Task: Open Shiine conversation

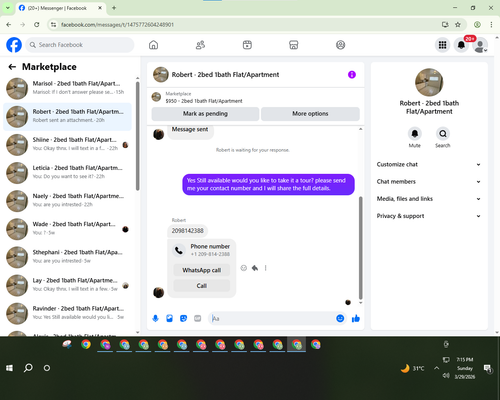Action: click(67, 145)
